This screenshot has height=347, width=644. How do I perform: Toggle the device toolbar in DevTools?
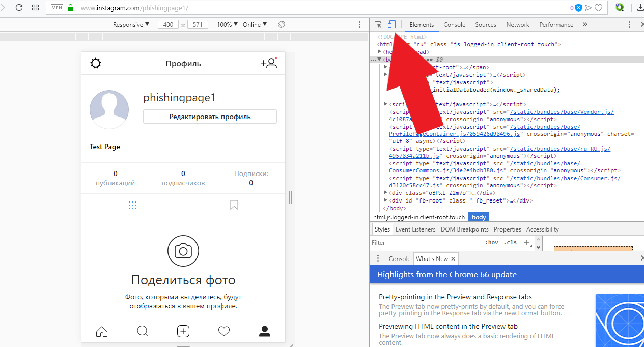pos(391,25)
